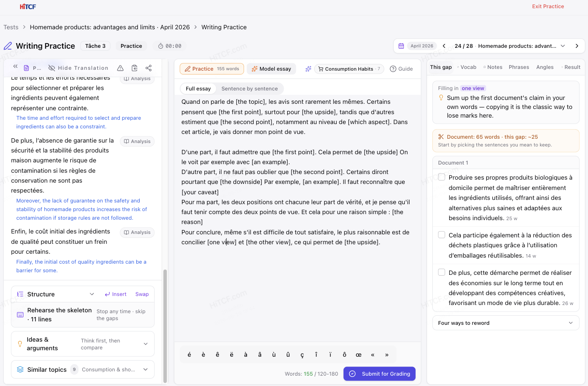Click the Insert structure button
Viewport: 588px width, 386px height.
pos(116,294)
